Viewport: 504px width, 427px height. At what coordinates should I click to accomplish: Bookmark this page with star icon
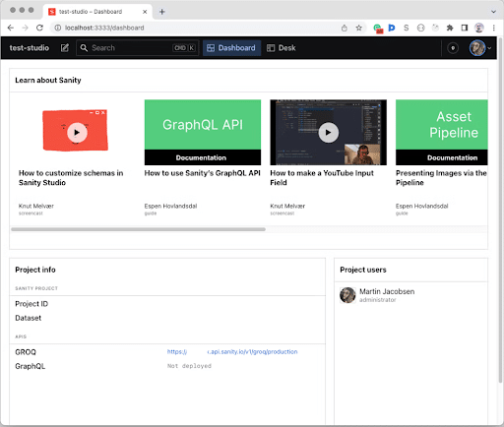tap(359, 28)
